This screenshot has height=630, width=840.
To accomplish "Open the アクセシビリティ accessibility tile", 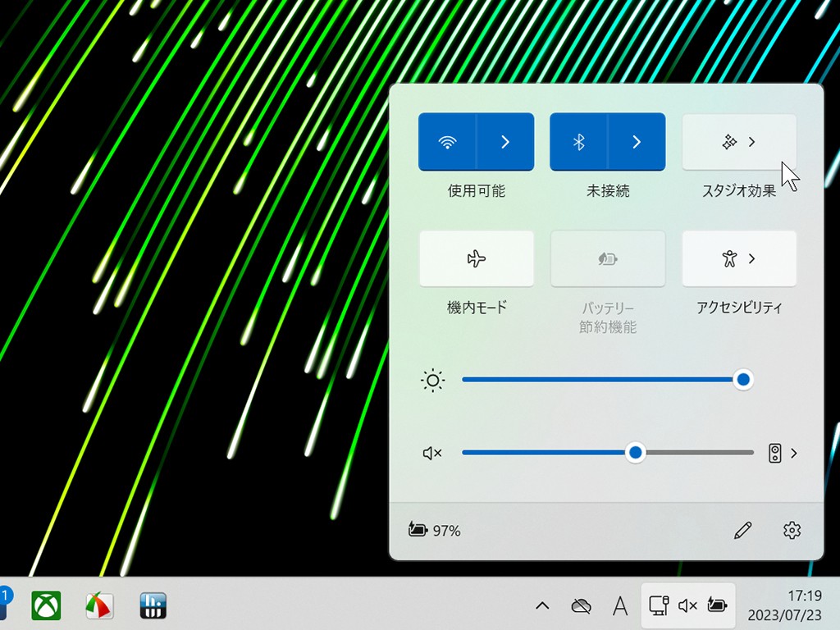I will pos(739,258).
